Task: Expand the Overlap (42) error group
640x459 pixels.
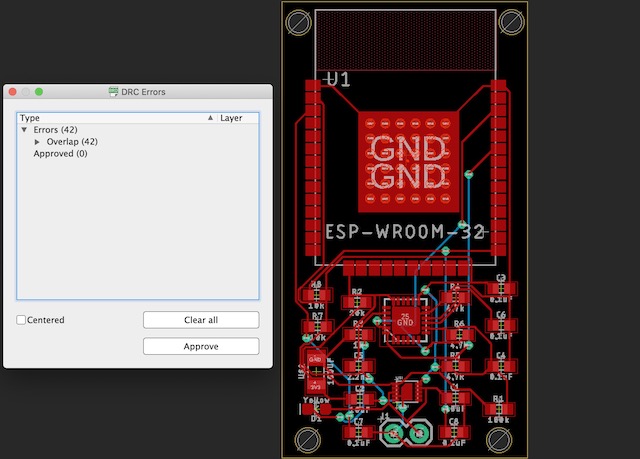Action: point(38,142)
